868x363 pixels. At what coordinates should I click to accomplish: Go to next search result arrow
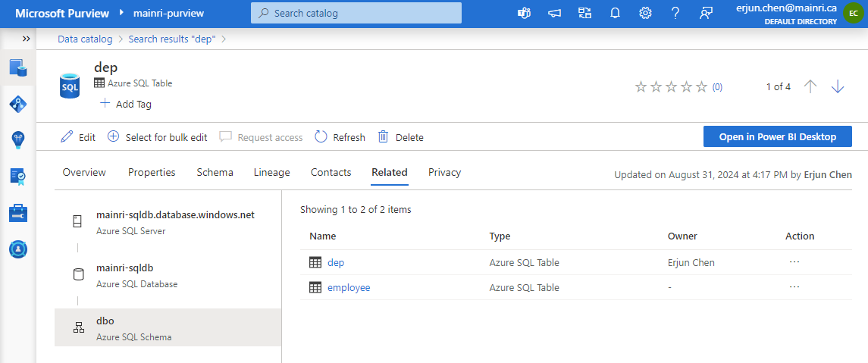(x=837, y=86)
